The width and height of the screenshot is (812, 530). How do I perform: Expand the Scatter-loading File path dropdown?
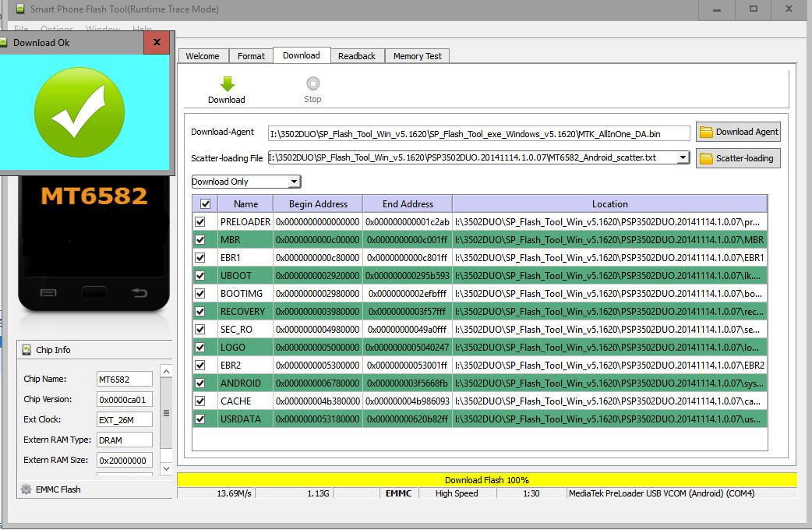[683, 158]
